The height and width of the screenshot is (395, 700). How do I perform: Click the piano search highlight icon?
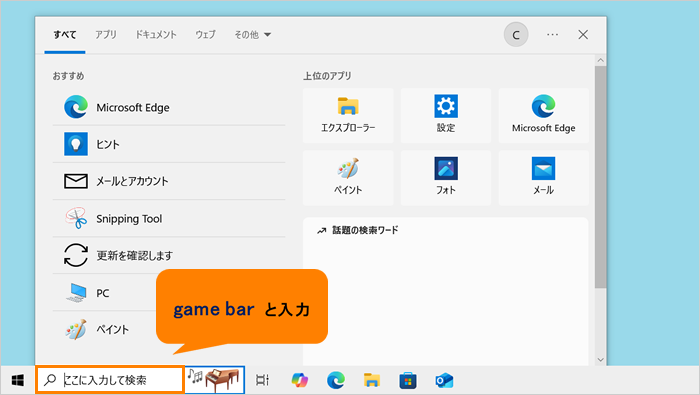pyautogui.click(x=214, y=380)
